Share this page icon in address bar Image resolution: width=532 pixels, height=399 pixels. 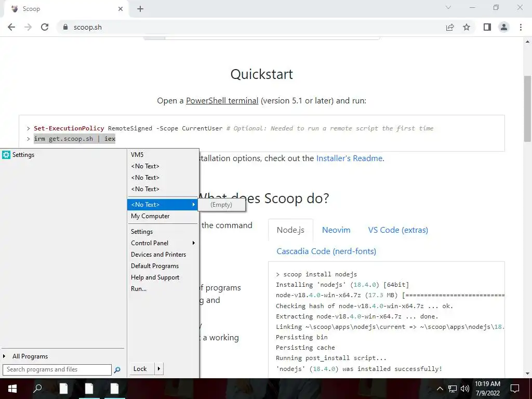(x=450, y=27)
